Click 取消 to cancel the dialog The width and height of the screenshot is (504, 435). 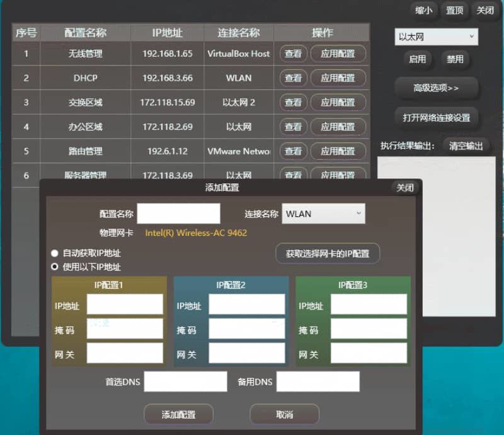tap(284, 414)
